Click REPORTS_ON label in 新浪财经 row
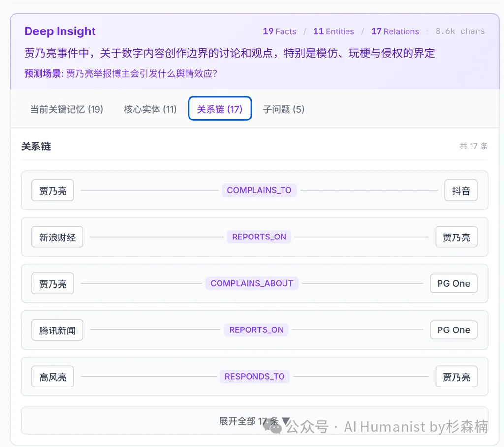The width and height of the screenshot is (504, 447). click(x=259, y=237)
